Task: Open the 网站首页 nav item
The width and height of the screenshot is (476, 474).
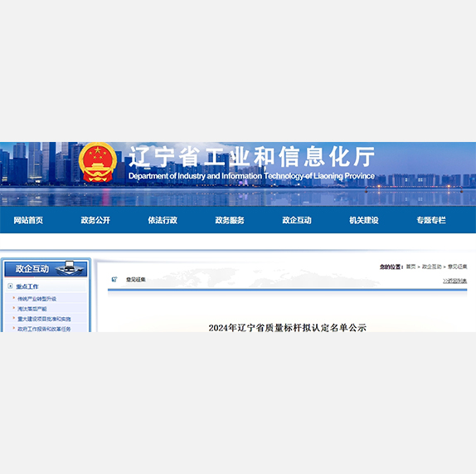Action: coord(28,220)
